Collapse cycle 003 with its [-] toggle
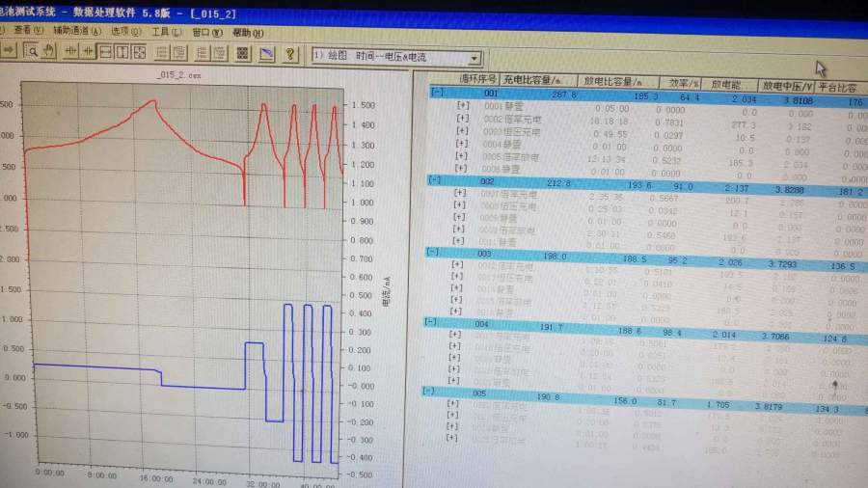 tap(432, 252)
